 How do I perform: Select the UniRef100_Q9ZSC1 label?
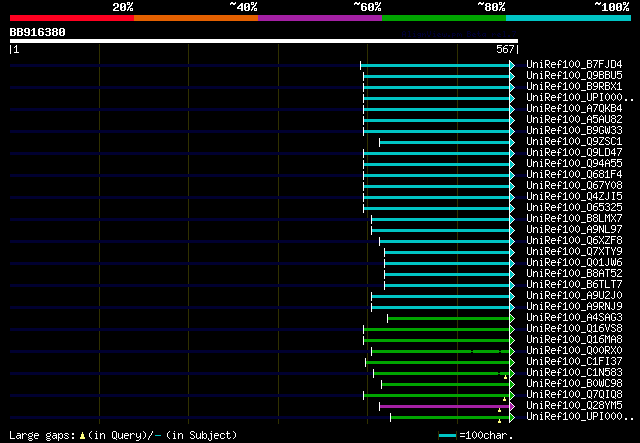coord(574,142)
